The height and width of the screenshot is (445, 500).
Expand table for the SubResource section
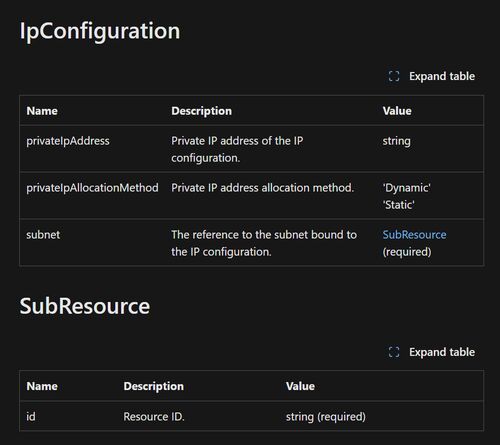[x=432, y=352]
